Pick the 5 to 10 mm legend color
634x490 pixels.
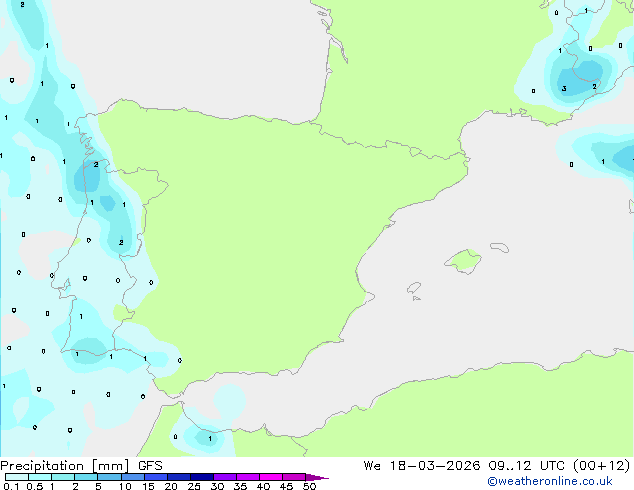tap(110, 477)
